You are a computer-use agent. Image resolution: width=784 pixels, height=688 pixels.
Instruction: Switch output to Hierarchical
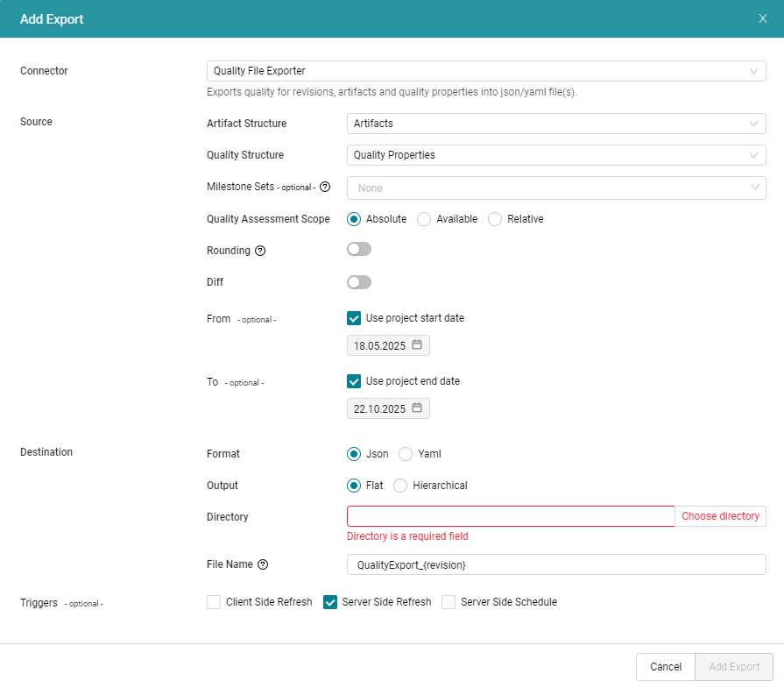point(399,486)
